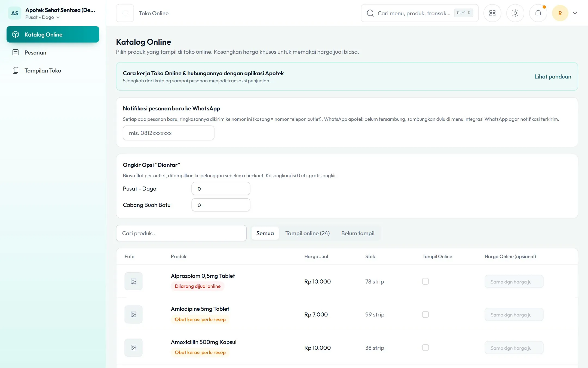This screenshot has width=588, height=368.
Task: Click the Pusat - Dago ongkir field
Action: coord(221,188)
